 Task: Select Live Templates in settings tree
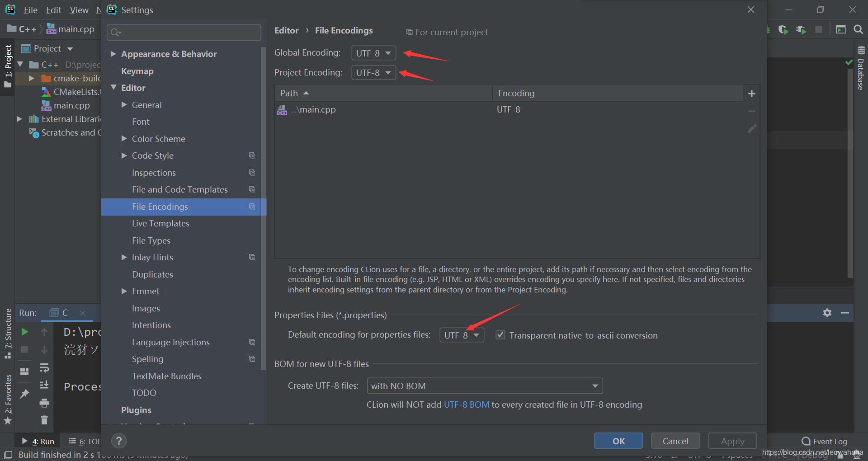(160, 223)
